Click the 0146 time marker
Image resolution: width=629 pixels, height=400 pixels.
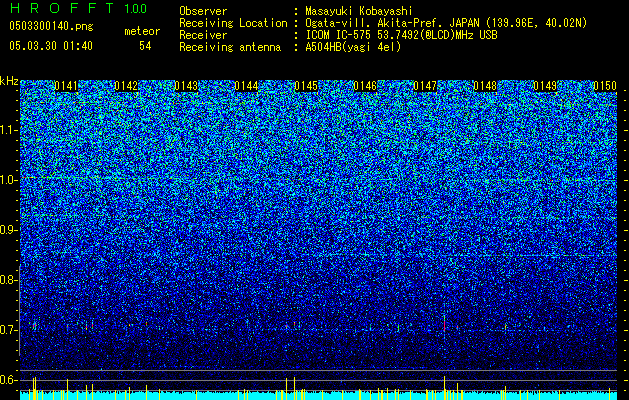[x=365, y=86]
